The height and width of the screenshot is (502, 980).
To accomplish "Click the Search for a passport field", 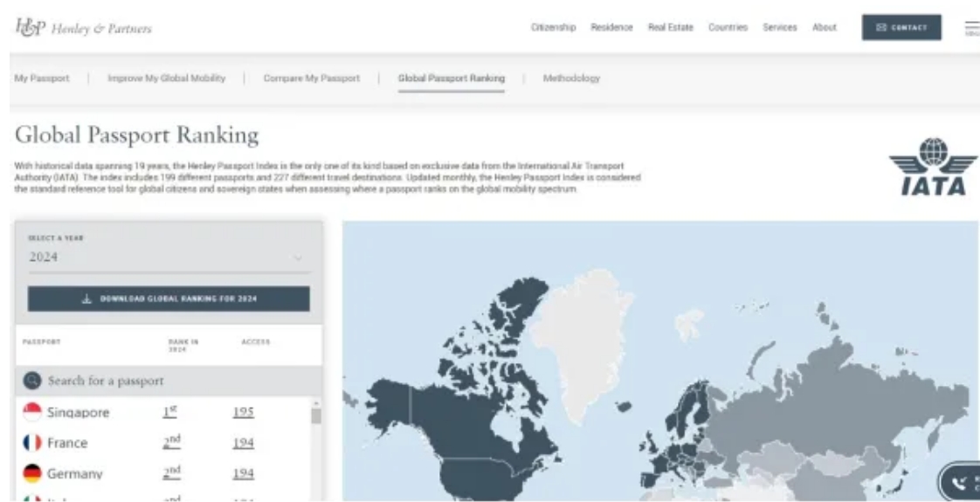I will pos(175,381).
